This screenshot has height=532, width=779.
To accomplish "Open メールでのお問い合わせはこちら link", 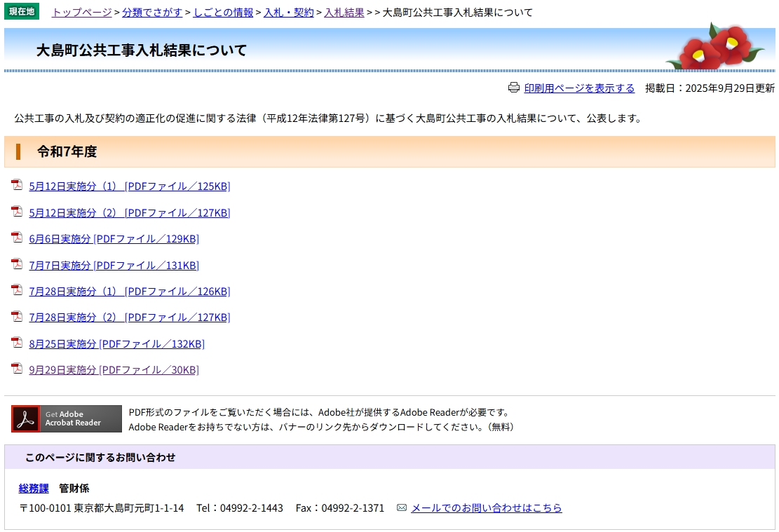I will (486, 508).
